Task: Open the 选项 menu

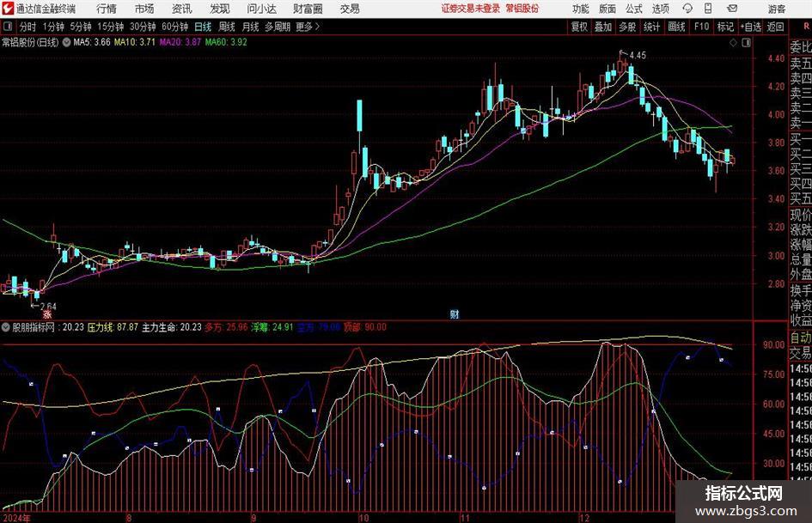Action: coord(660,9)
